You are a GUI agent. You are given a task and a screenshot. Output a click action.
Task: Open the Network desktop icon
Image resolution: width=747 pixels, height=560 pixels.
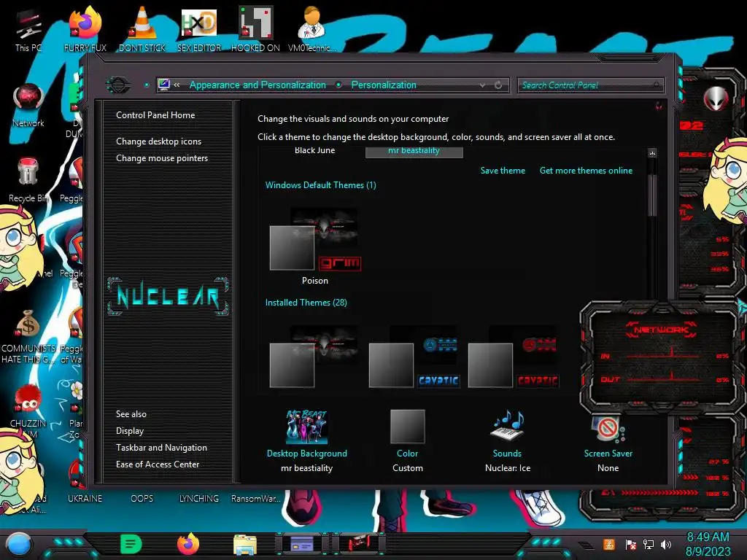tap(28, 105)
